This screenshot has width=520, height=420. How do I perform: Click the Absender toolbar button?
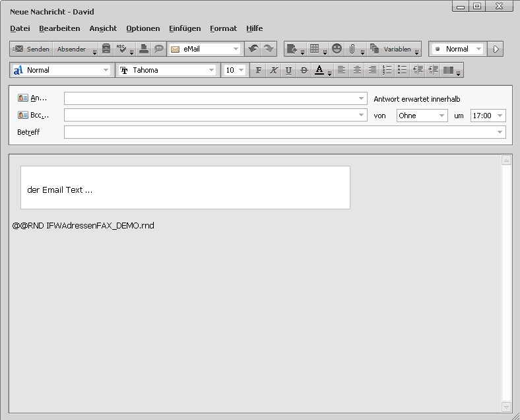pyautogui.click(x=71, y=49)
